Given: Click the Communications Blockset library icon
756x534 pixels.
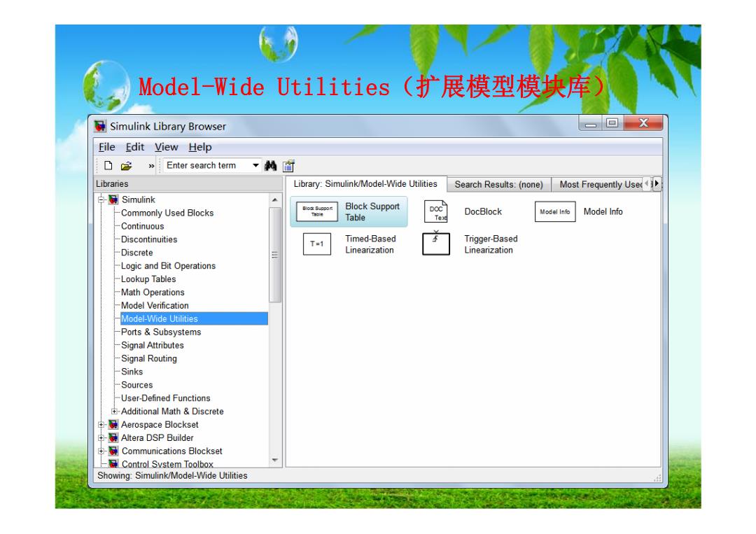Looking at the screenshot, I should click(113, 451).
